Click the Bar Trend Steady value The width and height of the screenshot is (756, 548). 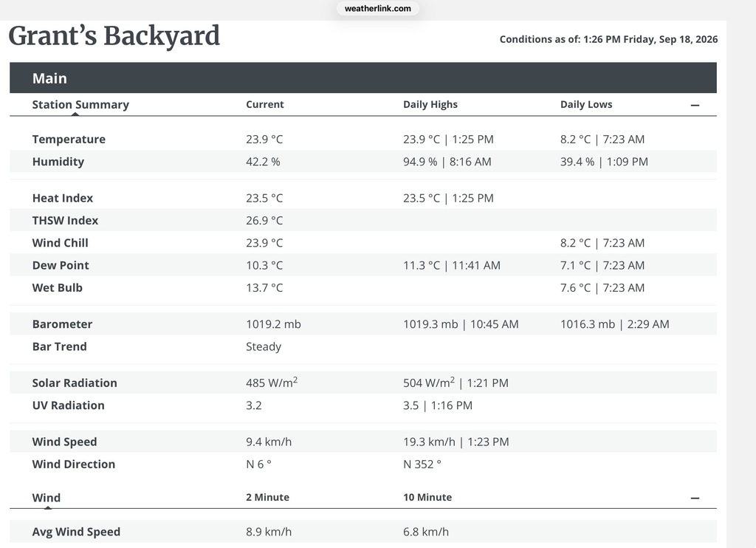click(264, 347)
